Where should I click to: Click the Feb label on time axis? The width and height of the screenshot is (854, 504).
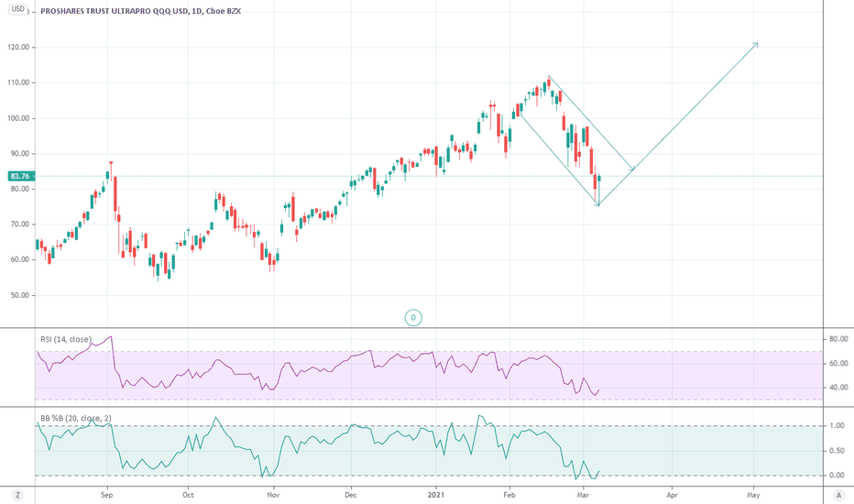click(x=509, y=495)
